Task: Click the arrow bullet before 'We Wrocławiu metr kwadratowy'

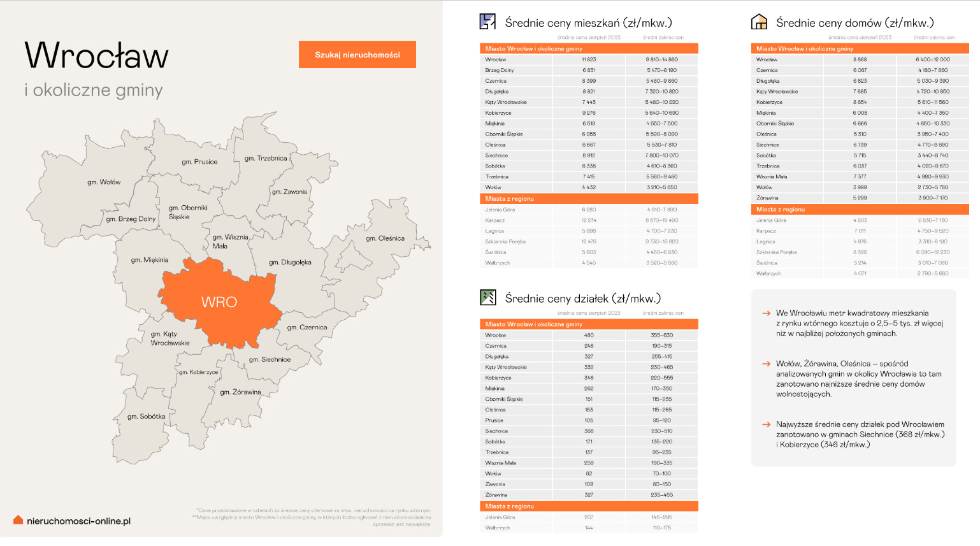Action: click(x=766, y=313)
